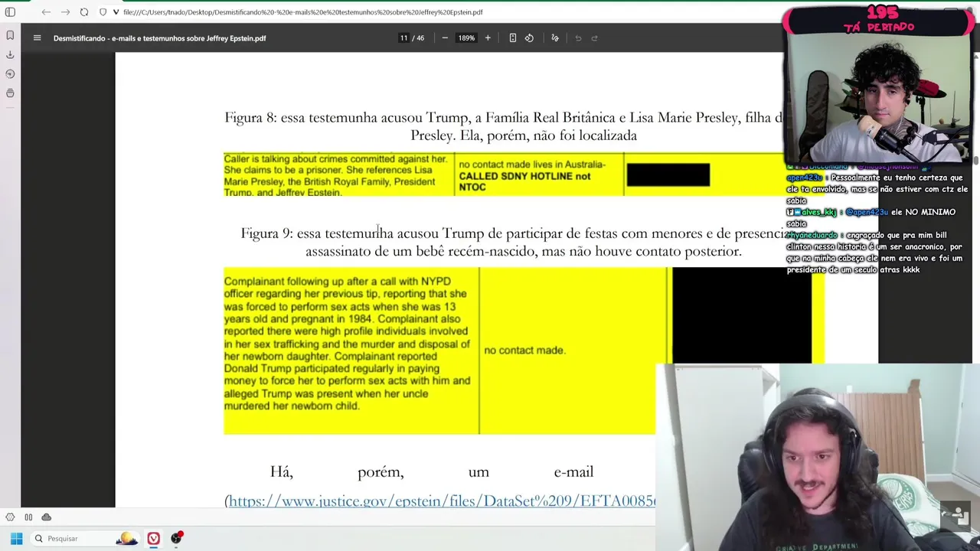
Task: Open the Bookmarks panel icon
Action: coord(10,35)
